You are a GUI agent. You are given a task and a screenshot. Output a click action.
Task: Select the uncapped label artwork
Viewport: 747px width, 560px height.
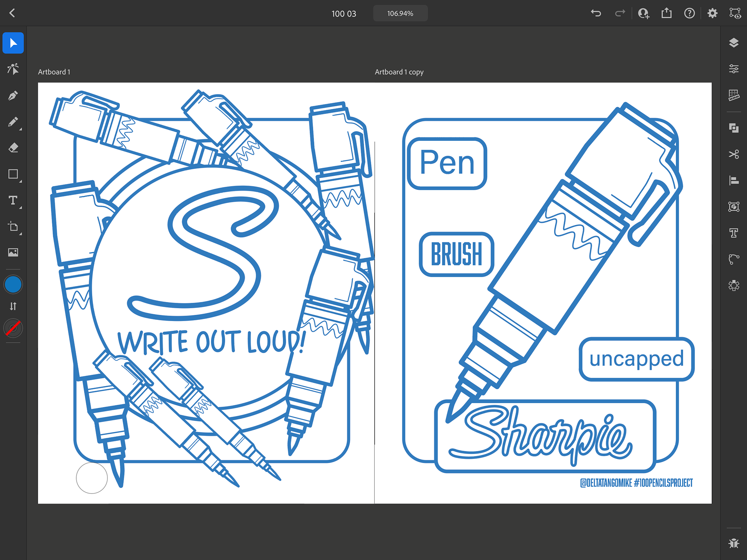click(637, 359)
